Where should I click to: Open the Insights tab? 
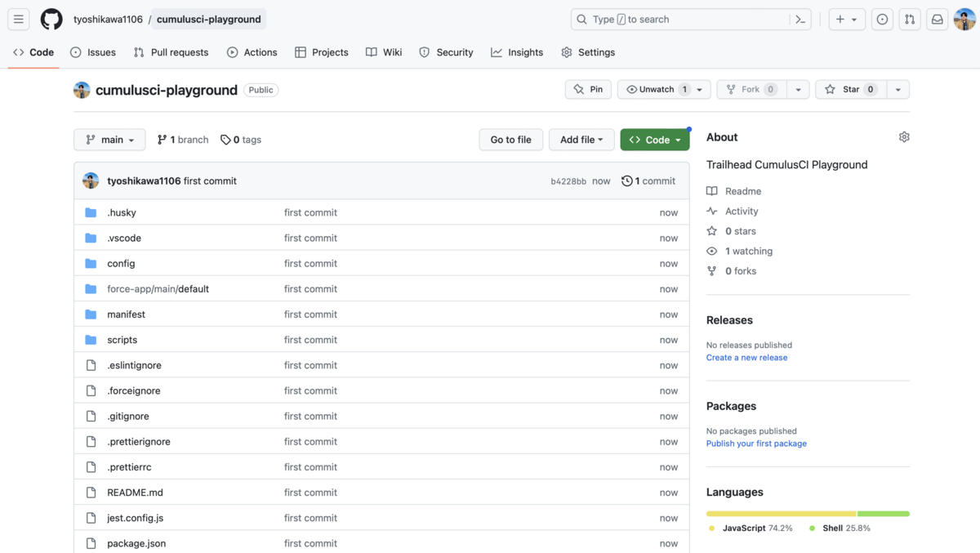517,52
